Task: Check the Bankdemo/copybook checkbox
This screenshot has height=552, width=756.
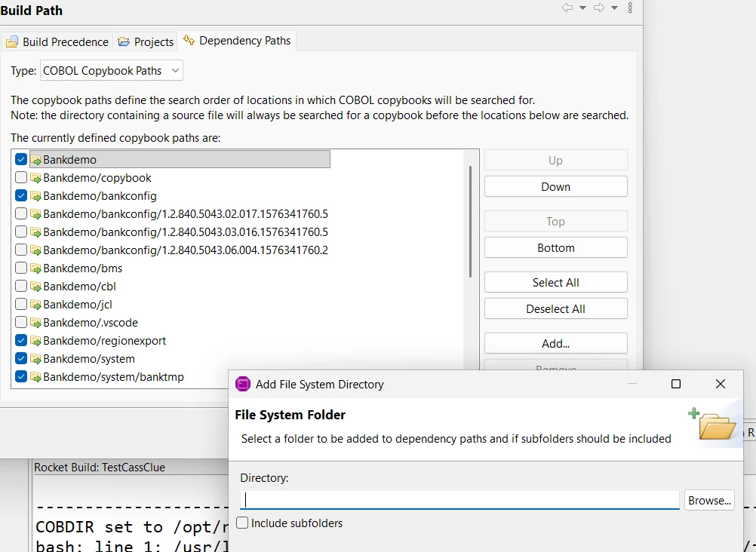Action: [x=20, y=177]
